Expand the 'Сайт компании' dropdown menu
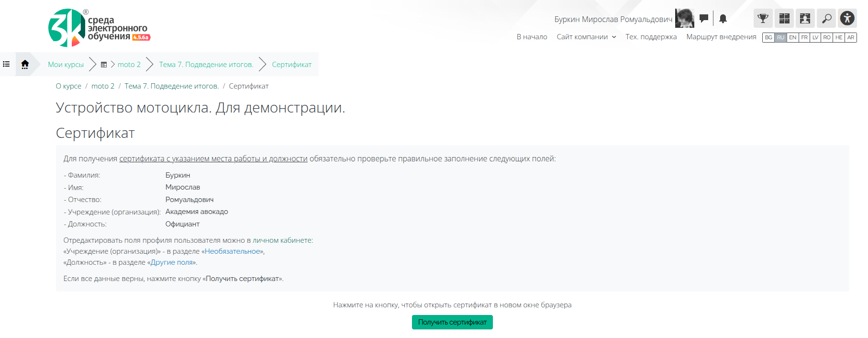868x338 pixels. 586,37
